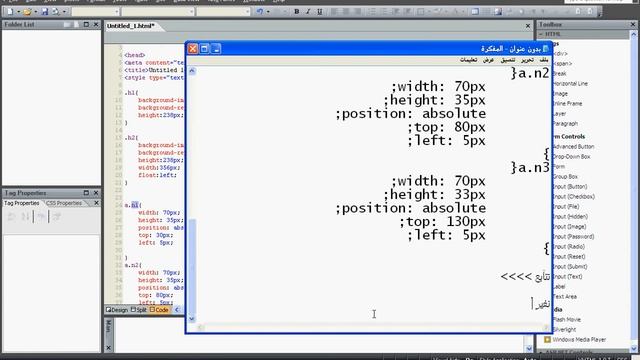640x360 pixels.
Task: Switch to Design view
Action: click(x=117, y=310)
